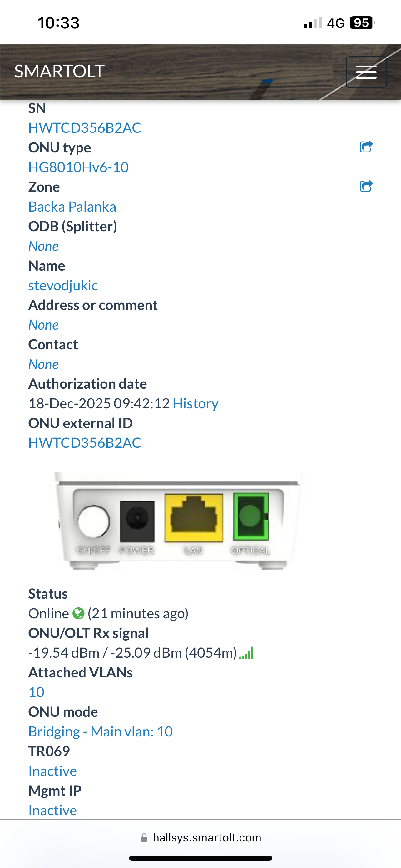Click the HG8010Hv6-10 ONU type link
401x868 pixels.
tap(78, 167)
